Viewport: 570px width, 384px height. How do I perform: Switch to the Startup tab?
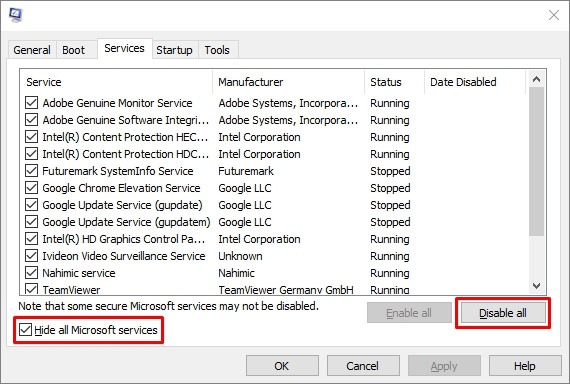coord(174,50)
